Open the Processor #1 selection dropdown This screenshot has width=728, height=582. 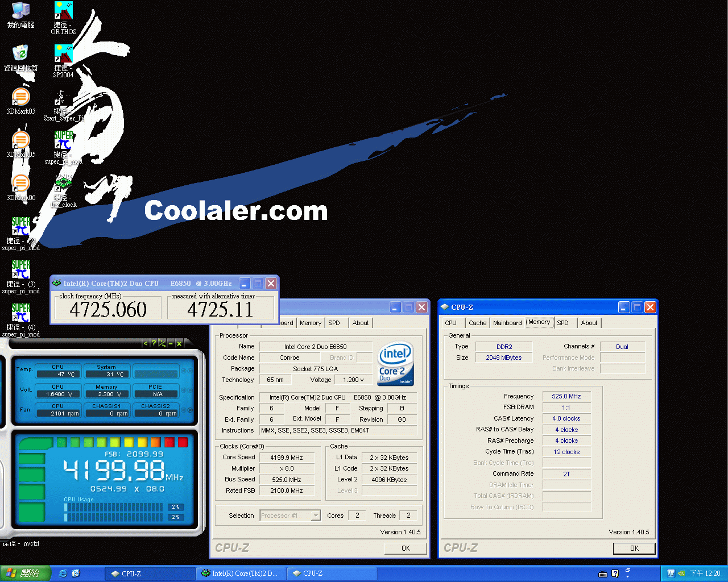[x=290, y=516]
